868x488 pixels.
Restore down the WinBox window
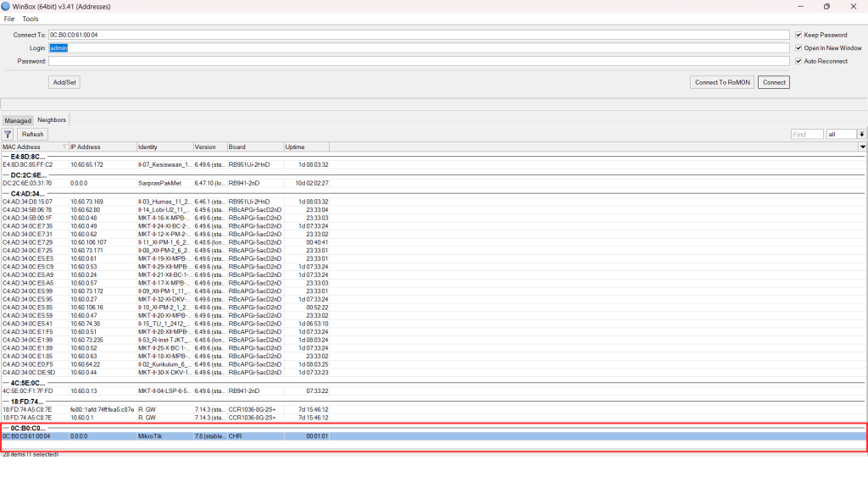(826, 6)
